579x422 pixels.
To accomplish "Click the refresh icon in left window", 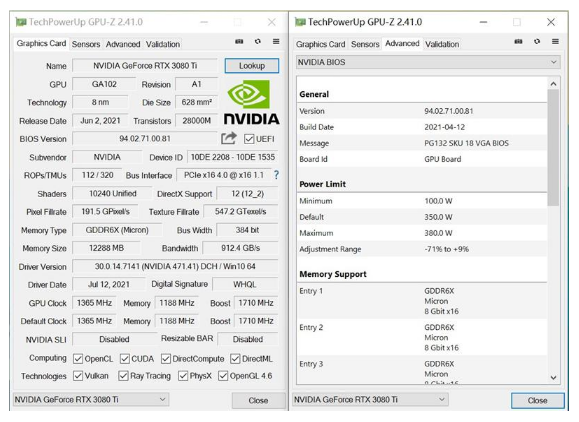I will pos(258,42).
